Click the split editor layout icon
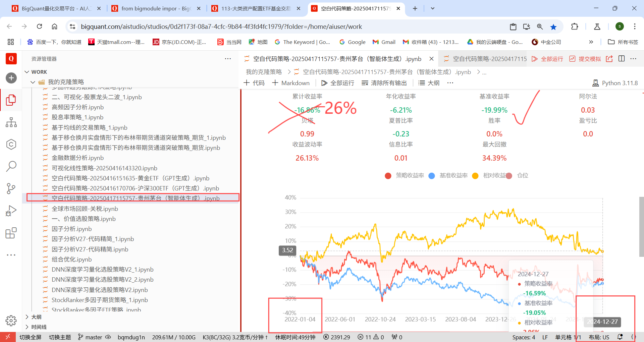The height and width of the screenshot is (342, 644). [622, 59]
